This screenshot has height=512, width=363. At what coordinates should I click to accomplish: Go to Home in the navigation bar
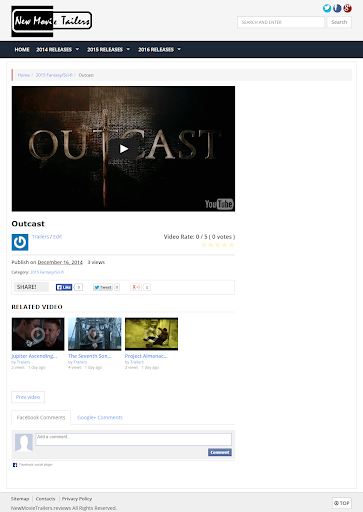[22, 50]
